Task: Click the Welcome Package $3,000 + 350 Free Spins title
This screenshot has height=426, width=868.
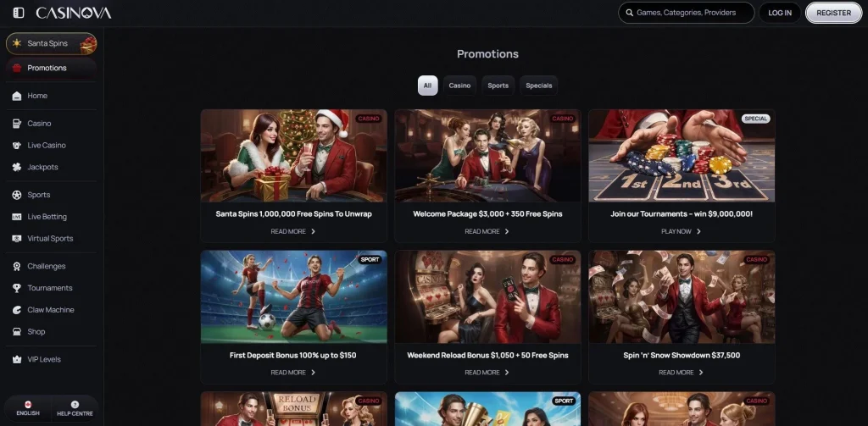Action: pos(487,213)
